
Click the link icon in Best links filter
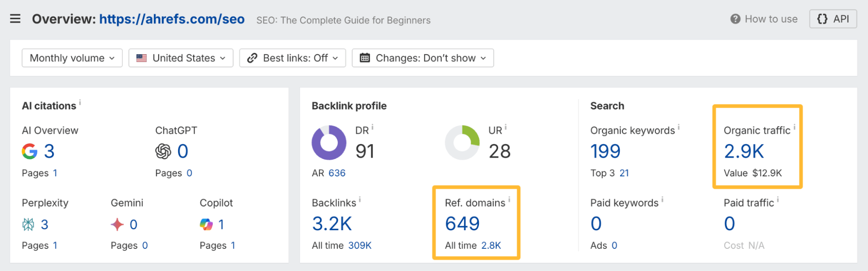[252, 58]
